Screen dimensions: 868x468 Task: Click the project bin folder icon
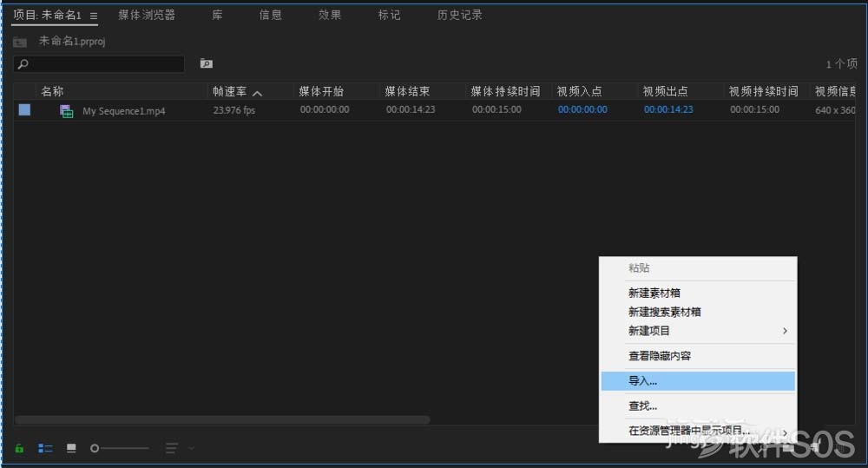click(20, 42)
